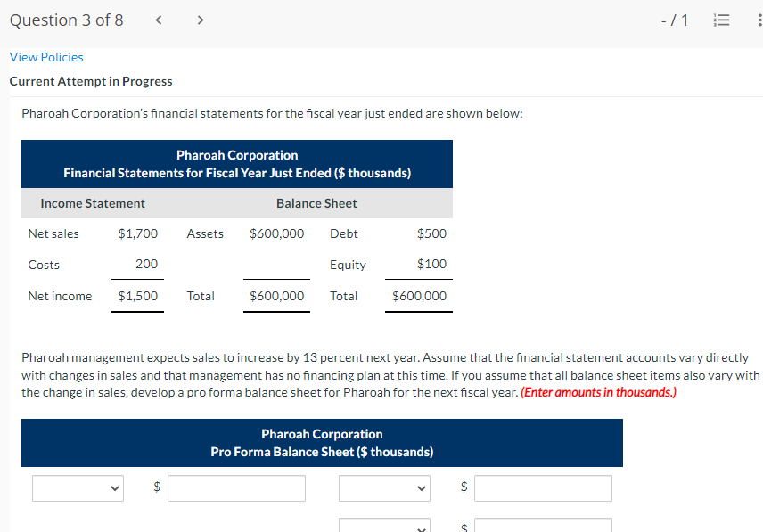Screen dimensions: 763x532
Task: Click the 'Assets' label
Action: pyautogui.click(x=205, y=233)
